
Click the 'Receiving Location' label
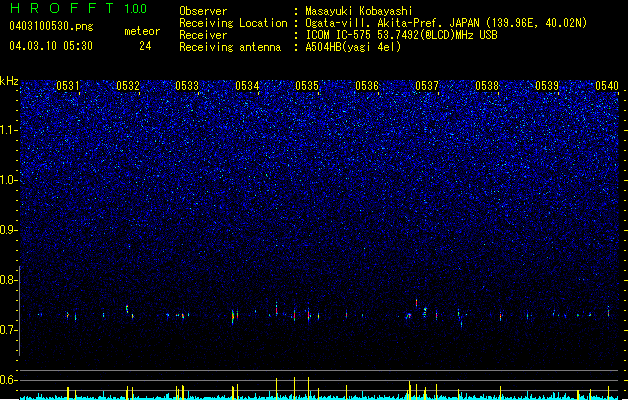(x=233, y=23)
